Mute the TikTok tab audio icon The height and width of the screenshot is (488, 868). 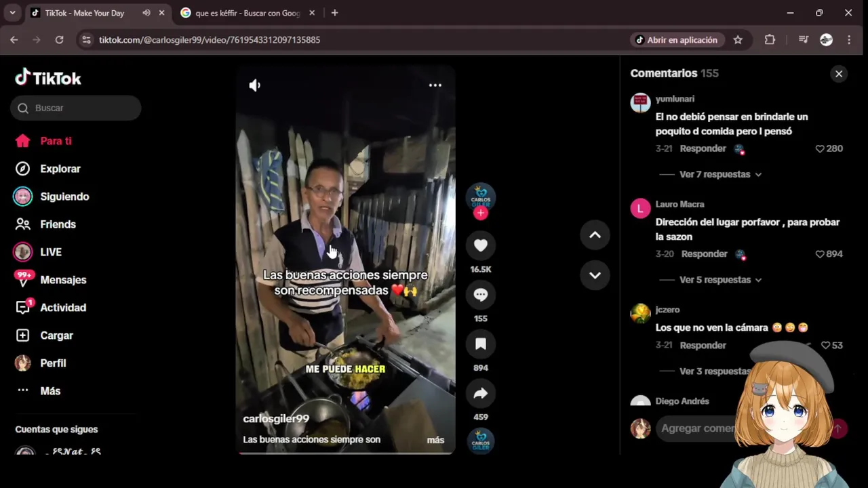click(146, 13)
